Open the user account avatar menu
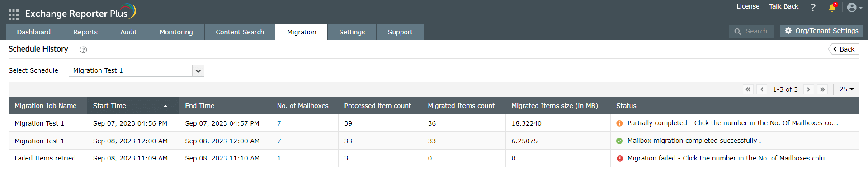 tap(854, 7)
